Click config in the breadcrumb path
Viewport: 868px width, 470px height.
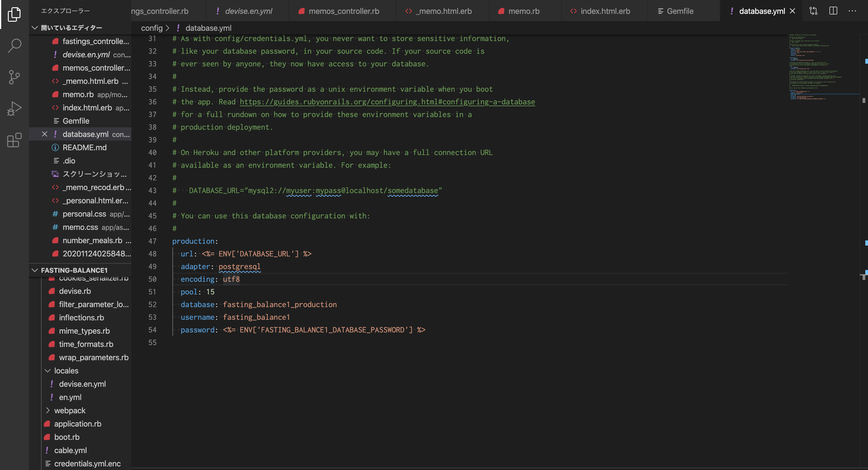tap(152, 28)
